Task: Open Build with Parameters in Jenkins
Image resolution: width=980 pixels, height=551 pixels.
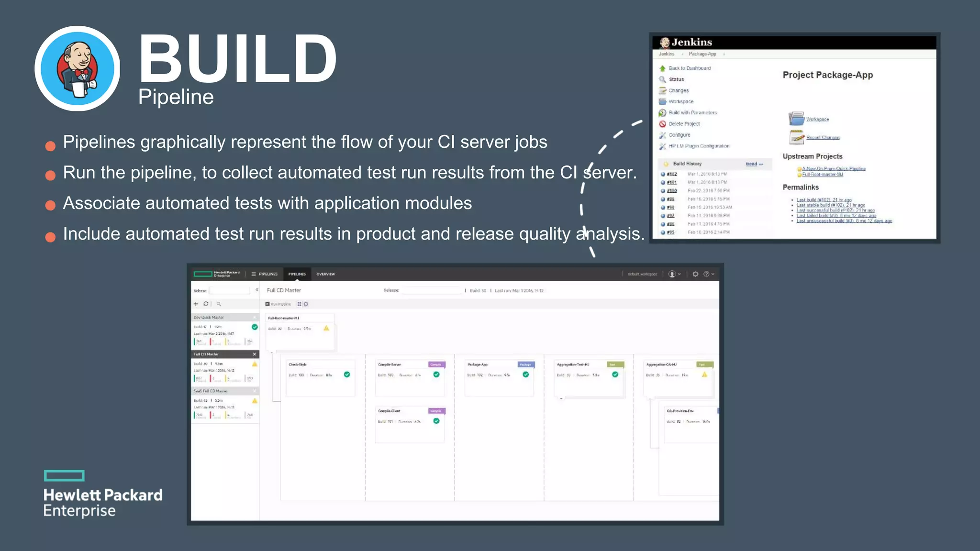Action: tap(692, 113)
